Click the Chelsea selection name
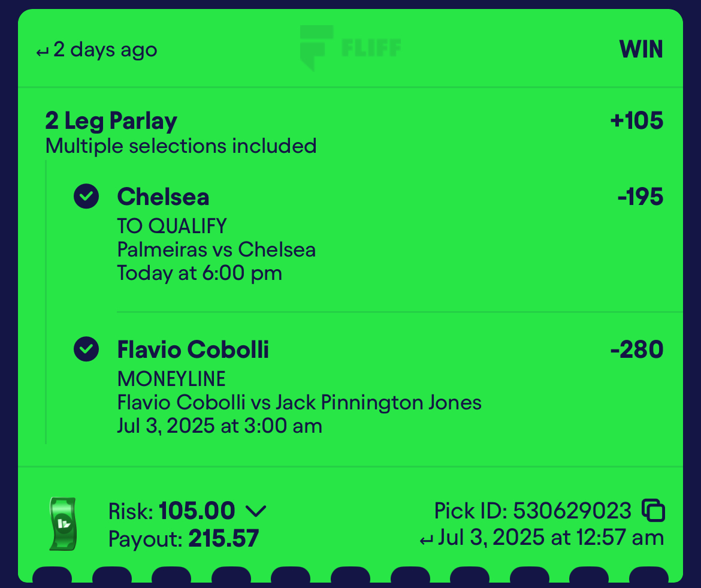 click(x=163, y=197)
